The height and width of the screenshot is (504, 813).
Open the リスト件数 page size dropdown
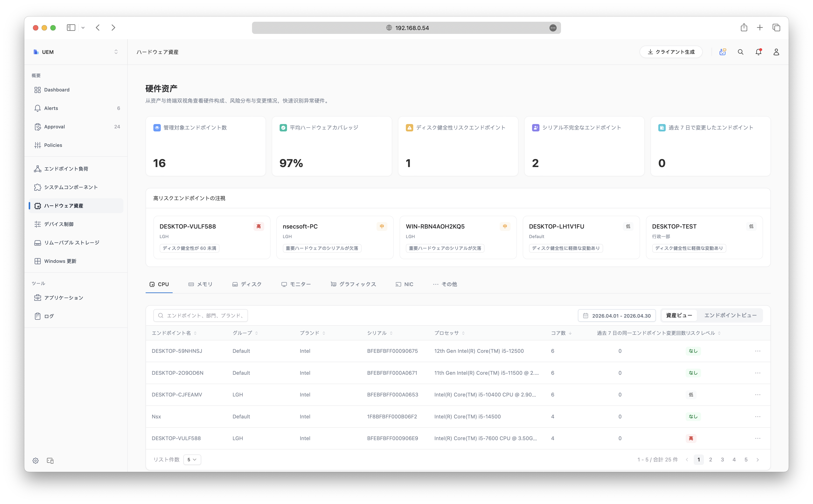(x=192, y=460)
